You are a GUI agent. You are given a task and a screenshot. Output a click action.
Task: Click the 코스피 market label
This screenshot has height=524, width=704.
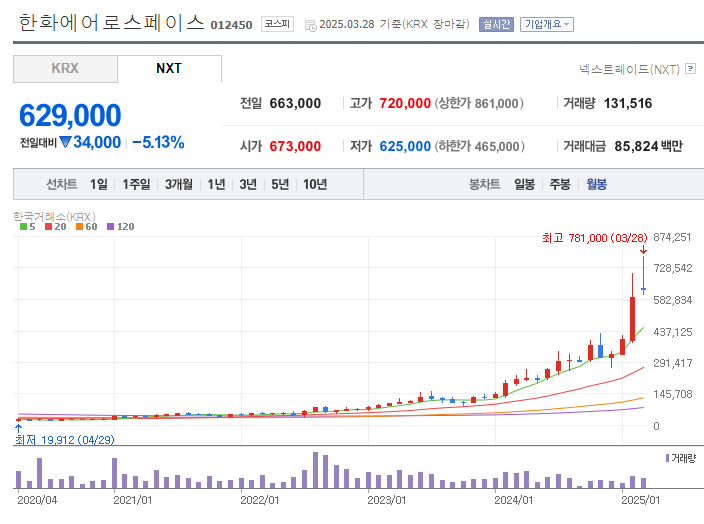click(x=277, y=24)
